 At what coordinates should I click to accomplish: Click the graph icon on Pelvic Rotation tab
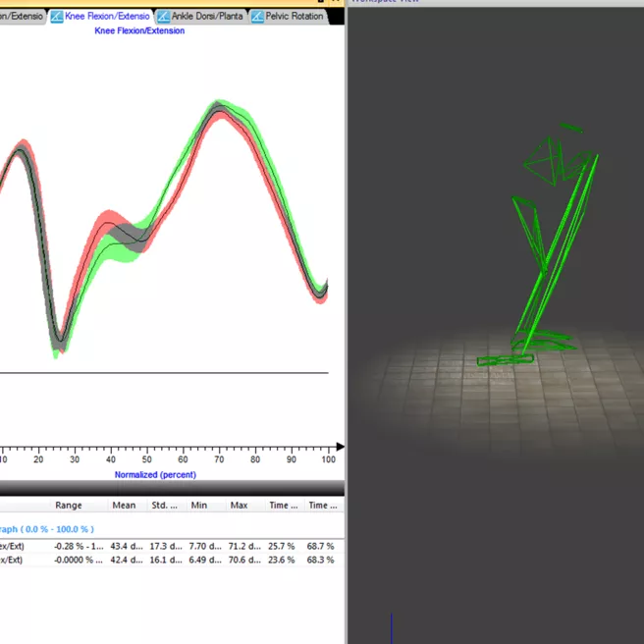click(257, 17)
